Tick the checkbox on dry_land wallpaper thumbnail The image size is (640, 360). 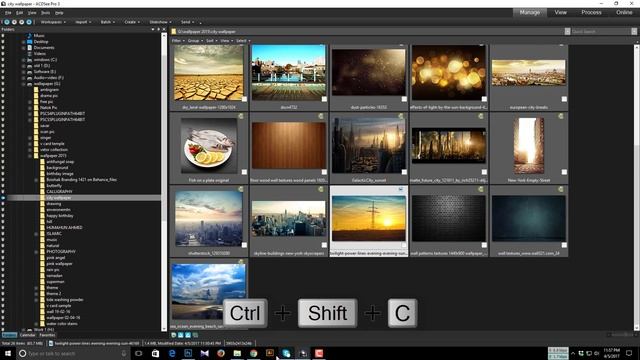244,99
